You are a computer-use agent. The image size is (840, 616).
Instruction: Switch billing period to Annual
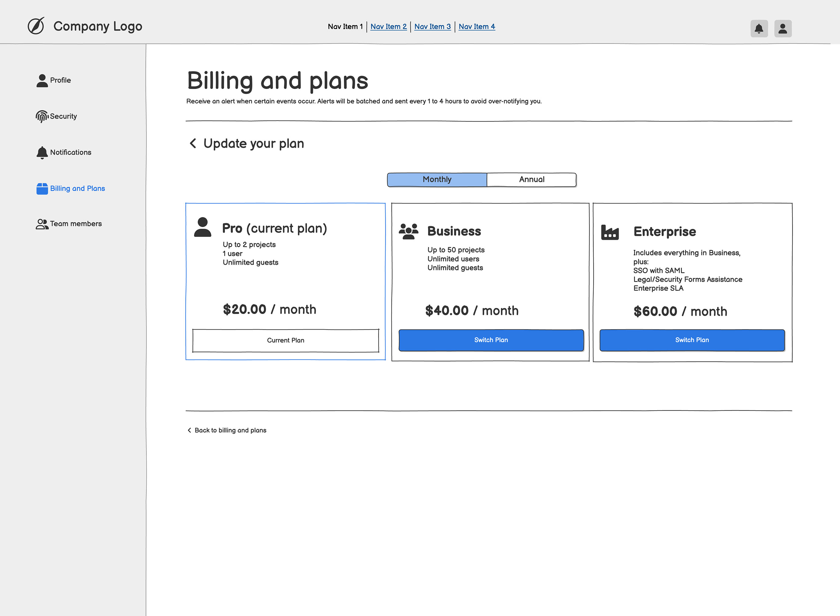click(x=532, y=180)
